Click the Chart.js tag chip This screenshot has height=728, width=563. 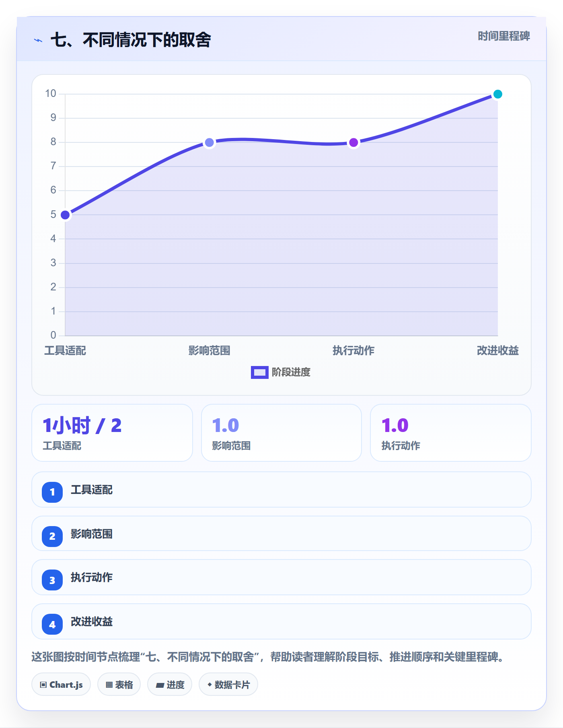click(x=61, y=685)
